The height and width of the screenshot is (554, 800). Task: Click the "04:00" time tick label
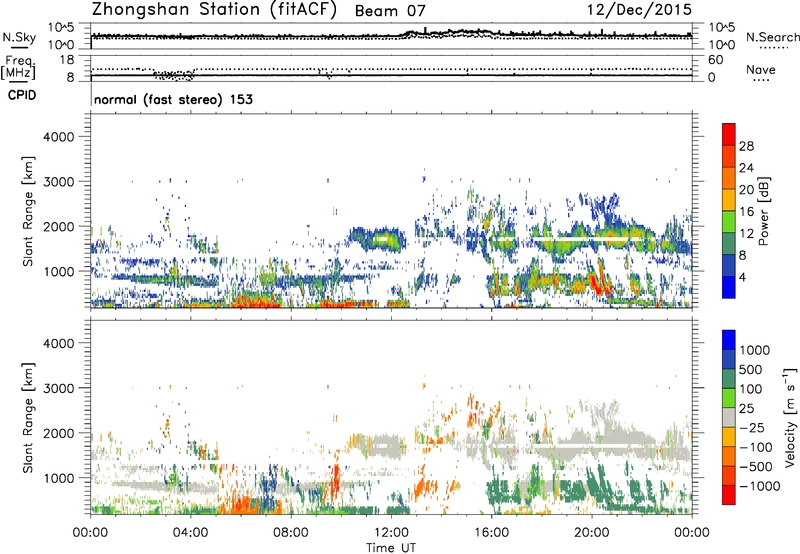tap(190, 533)
